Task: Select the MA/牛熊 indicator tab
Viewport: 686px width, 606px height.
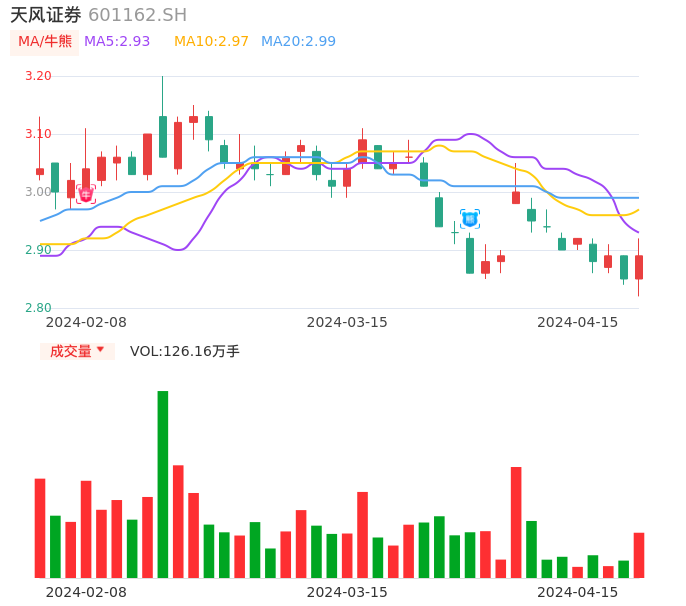Action: (x=44, y=42)
